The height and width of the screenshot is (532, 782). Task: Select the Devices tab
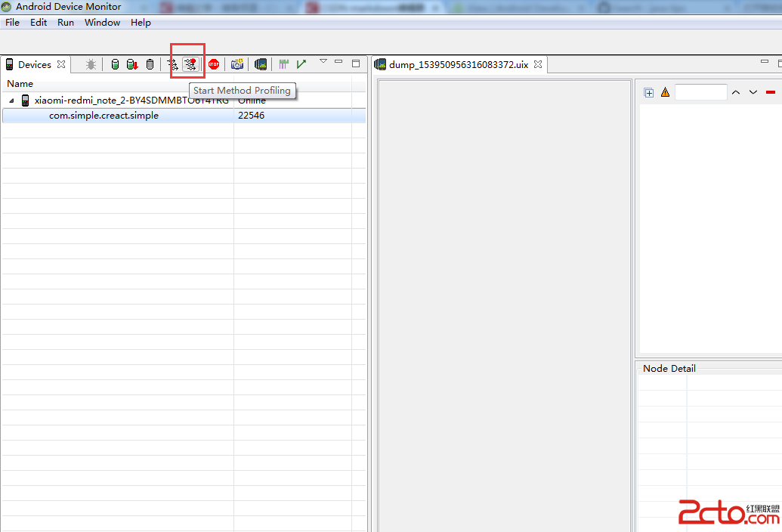35,65
